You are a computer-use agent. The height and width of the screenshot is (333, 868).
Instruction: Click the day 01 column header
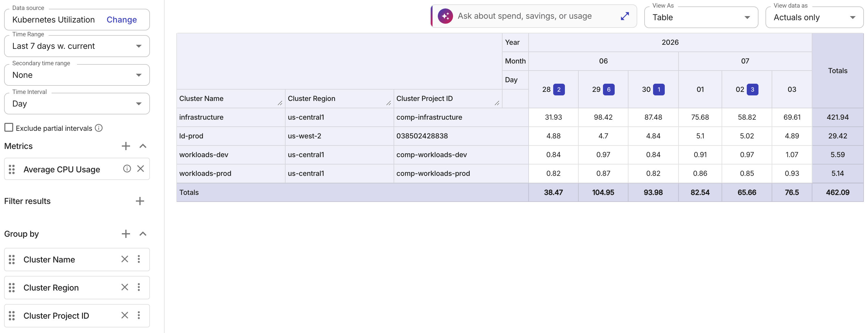[700, 90]
